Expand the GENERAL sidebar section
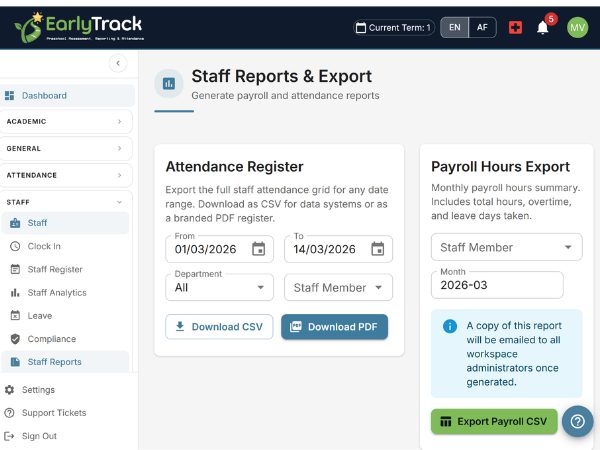 coord(66,148)
